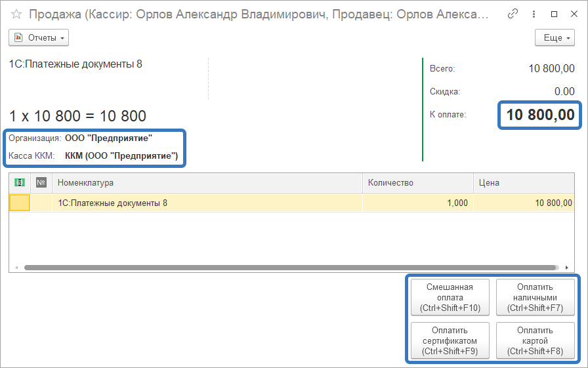Copy link to this form
This screenshot has height=368, width=588.
pyautogui.click(x=513, y=14)
